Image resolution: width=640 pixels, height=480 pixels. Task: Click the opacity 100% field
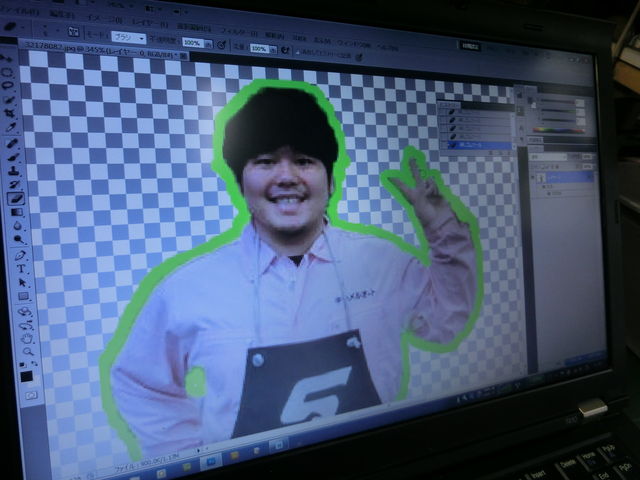click(193, 43)
